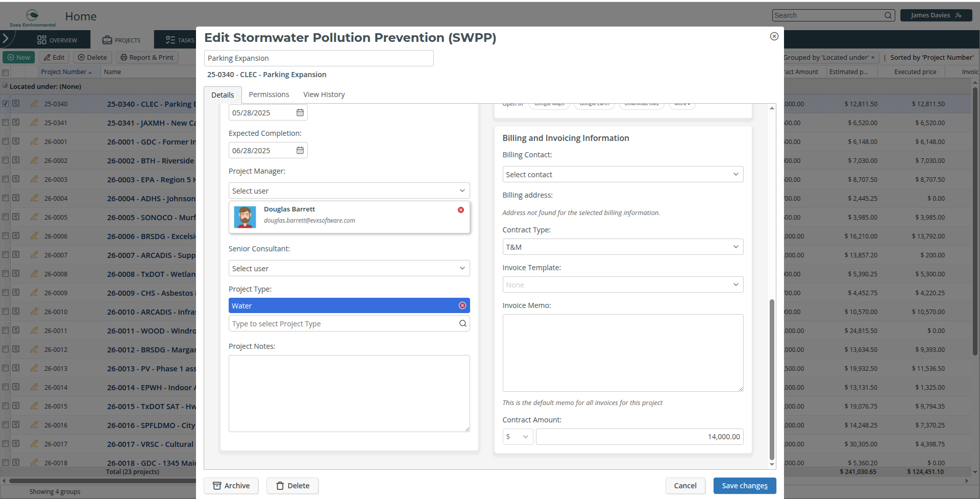This screenshot has height=499, width=980.
Task: Click the dialog's vertical scrollbar thumb
Action: pos(772,379)
